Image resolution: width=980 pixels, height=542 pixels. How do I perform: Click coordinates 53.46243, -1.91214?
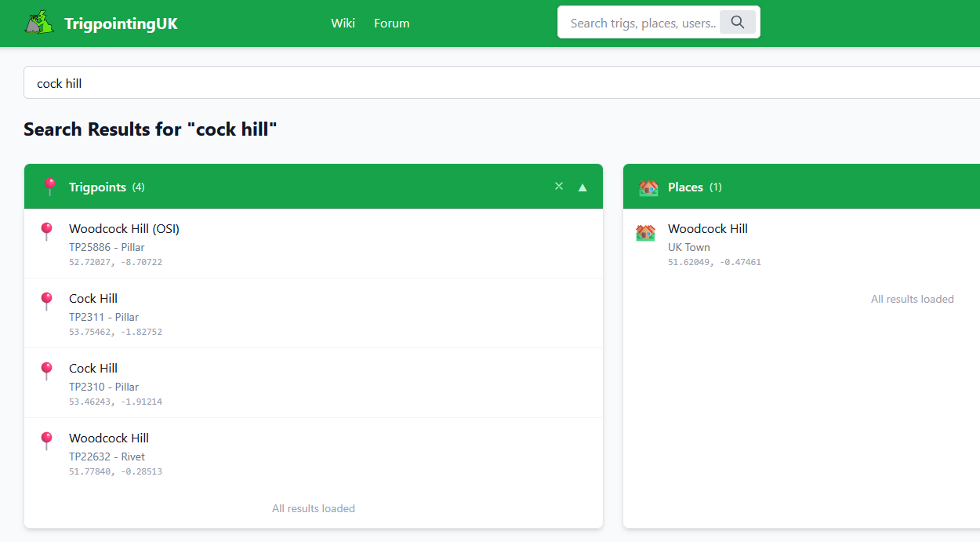tap(115, 402)
